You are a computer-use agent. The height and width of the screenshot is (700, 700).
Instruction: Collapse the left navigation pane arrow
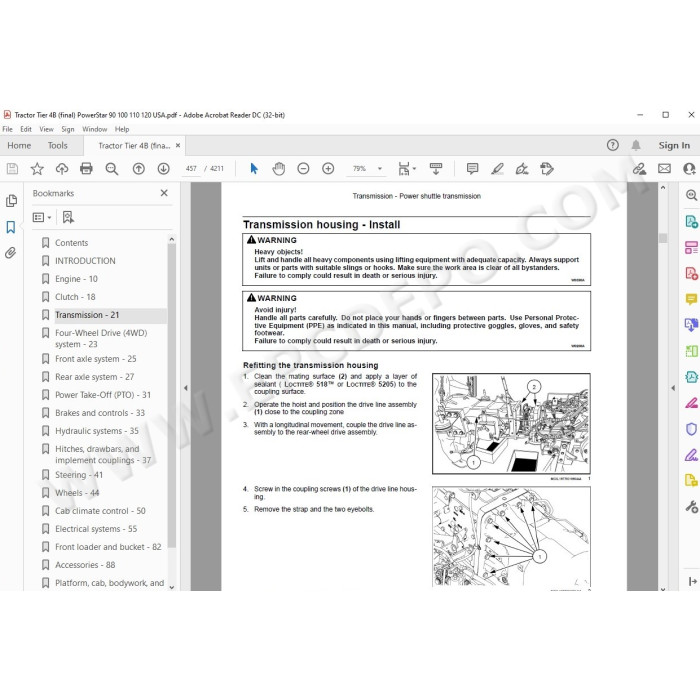(x=186, y=388)
